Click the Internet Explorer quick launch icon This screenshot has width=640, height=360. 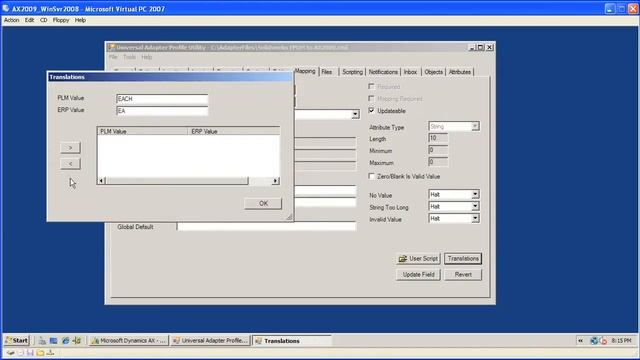[65, 340]
